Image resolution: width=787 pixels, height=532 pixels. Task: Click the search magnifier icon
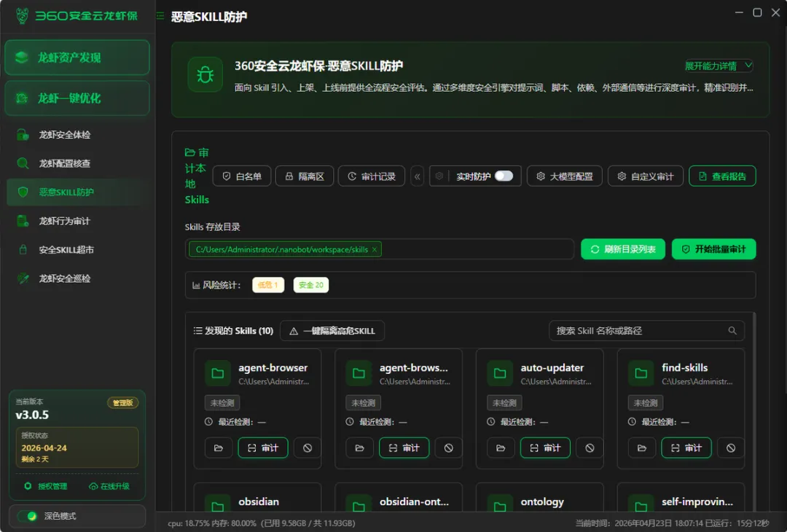(732, 331)
